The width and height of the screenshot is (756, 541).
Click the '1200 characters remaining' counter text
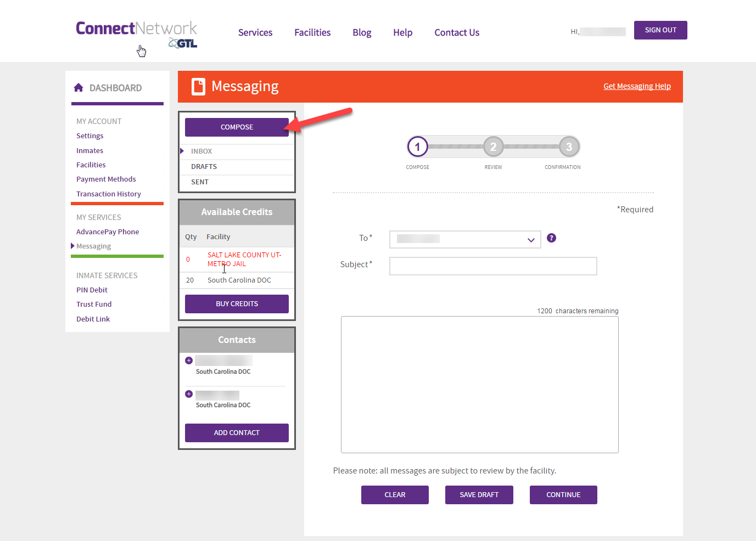pyautogui.click(x=578, y=311)
